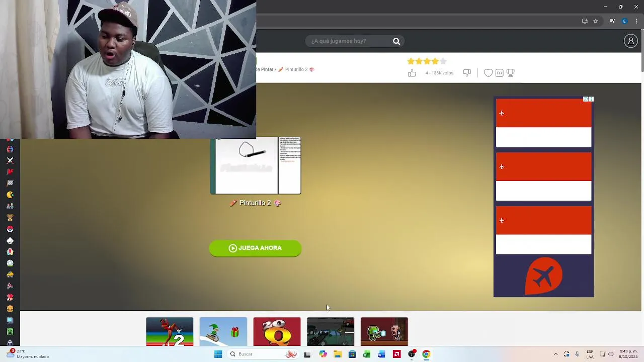Click the Pinturillo 2 title text
644x362 pixels.
coord(255,203)
